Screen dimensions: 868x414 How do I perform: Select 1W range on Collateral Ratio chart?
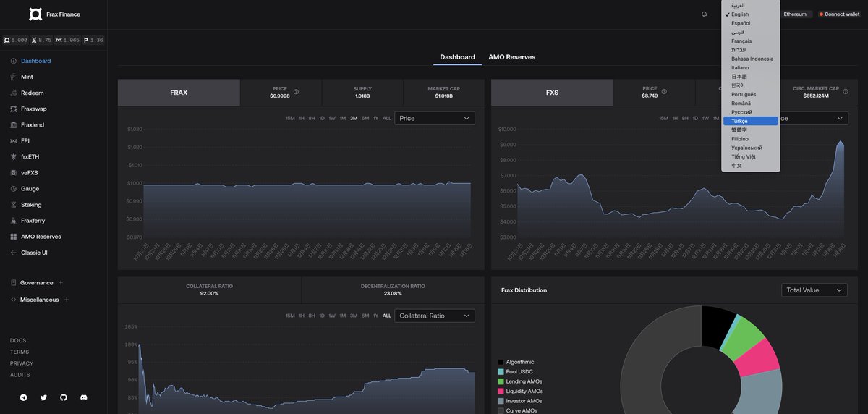(x=332, y=316)
